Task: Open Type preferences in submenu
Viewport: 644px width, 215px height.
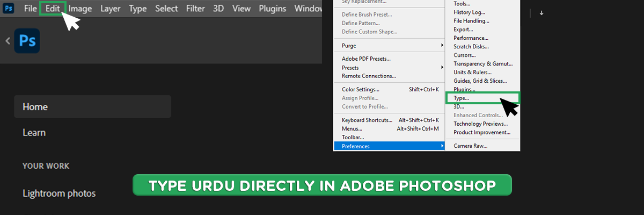Action: click(x=483, y=98)
